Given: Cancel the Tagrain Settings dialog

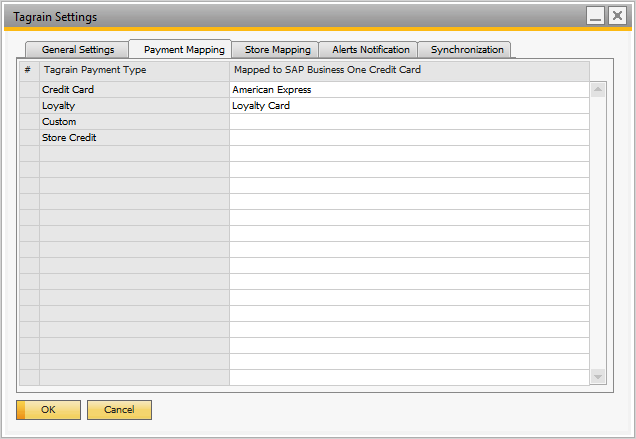Looking at the screenshot, I should coord(119,410).
